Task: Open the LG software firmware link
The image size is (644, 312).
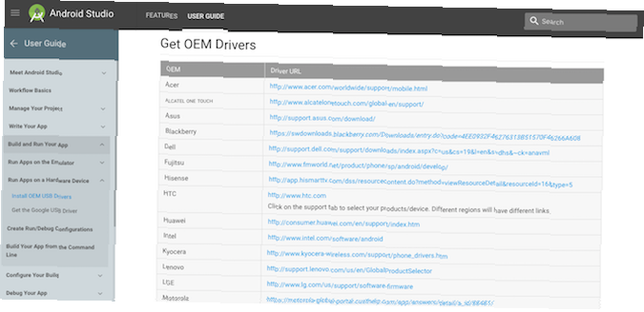Action: (x=339, y=286)
